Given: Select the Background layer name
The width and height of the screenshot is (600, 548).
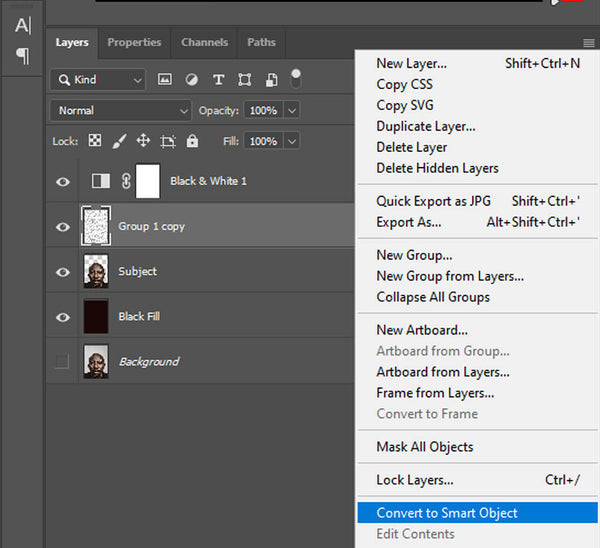Looking at the screenshot, I should click(x=149, y=362).
